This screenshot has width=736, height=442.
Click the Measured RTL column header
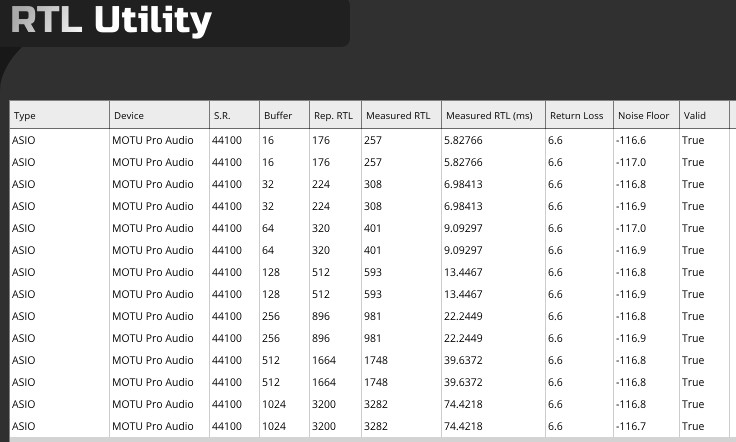pyautogui.click(x=398, y=116)
